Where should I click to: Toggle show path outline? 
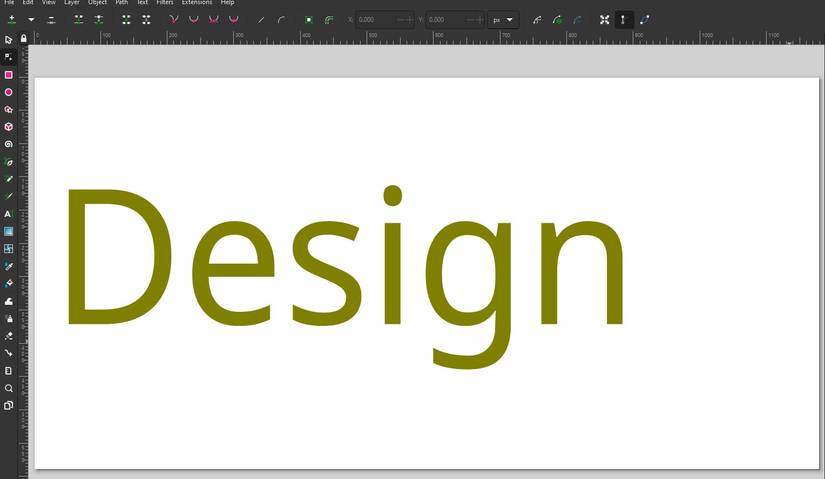pos(645,19)
